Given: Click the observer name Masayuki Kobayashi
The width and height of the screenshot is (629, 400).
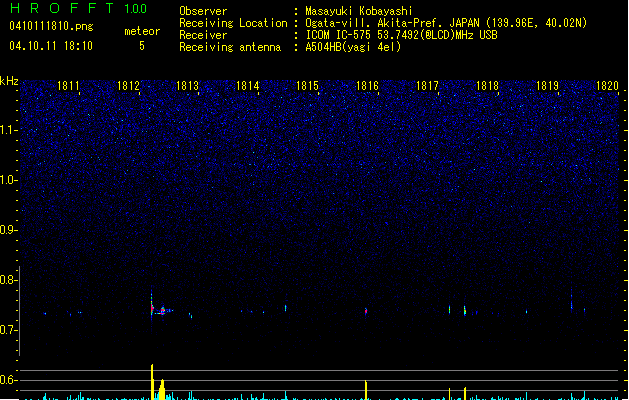Looking at the screenshot, I should pos(359,11).
